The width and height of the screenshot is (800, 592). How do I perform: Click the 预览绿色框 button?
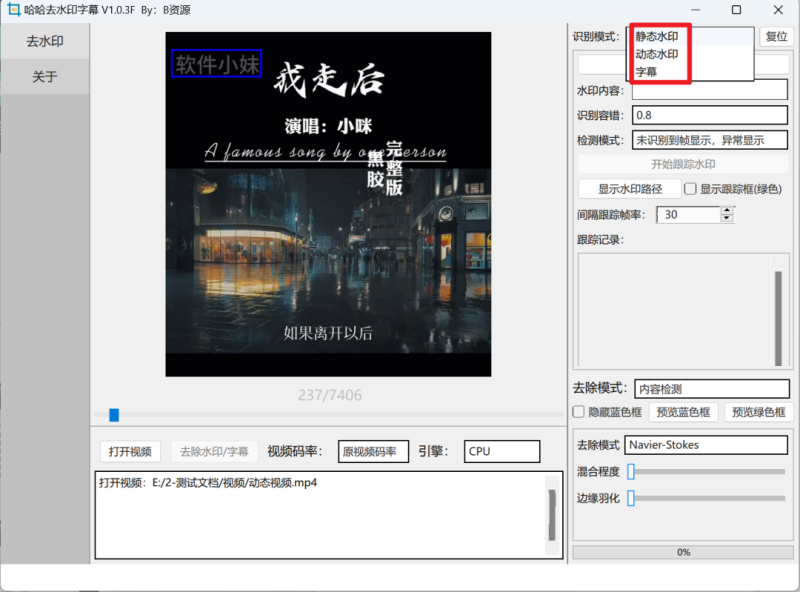click(760, 413)
